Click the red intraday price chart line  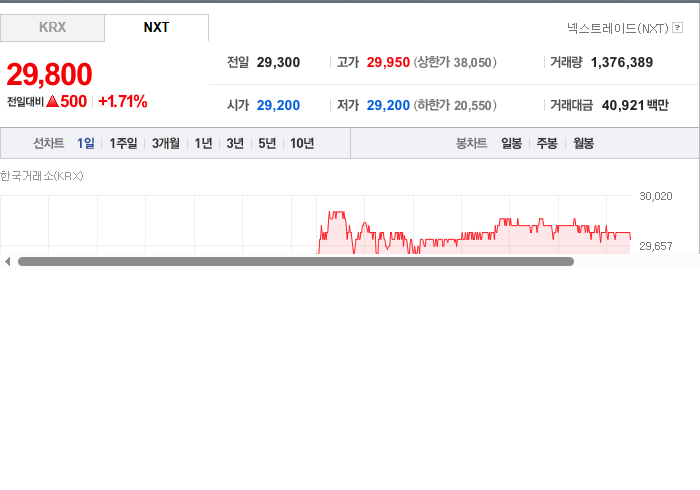(x=474, y=234)
